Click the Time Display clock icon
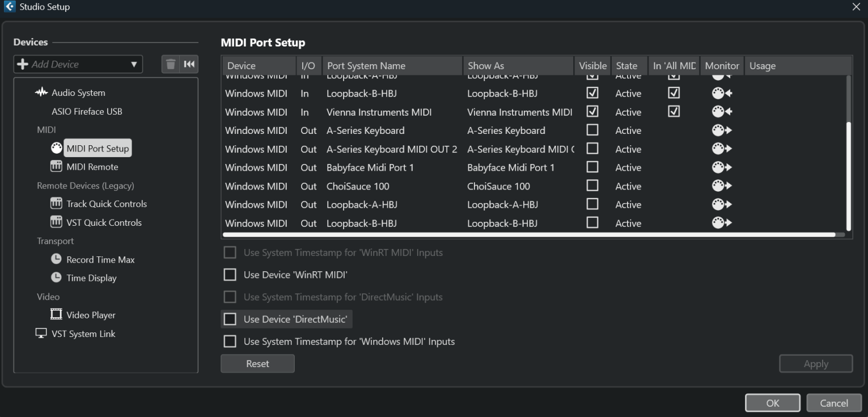Image resolution: width=868 pixels, height=417 pixels. [56, 278]
